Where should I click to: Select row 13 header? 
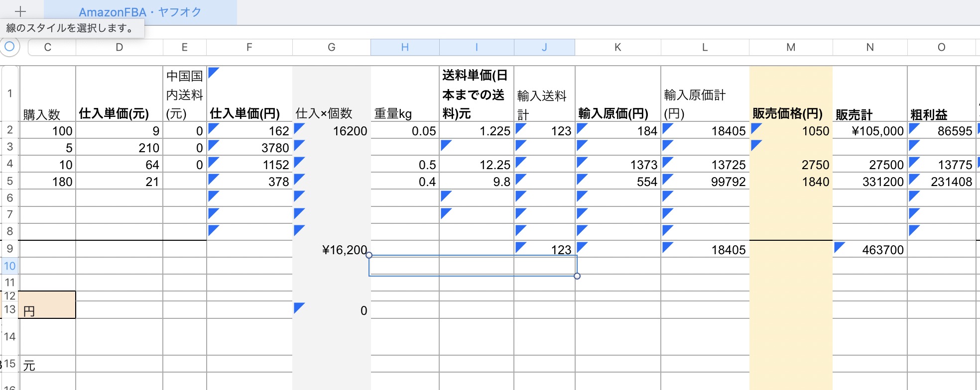9,309
